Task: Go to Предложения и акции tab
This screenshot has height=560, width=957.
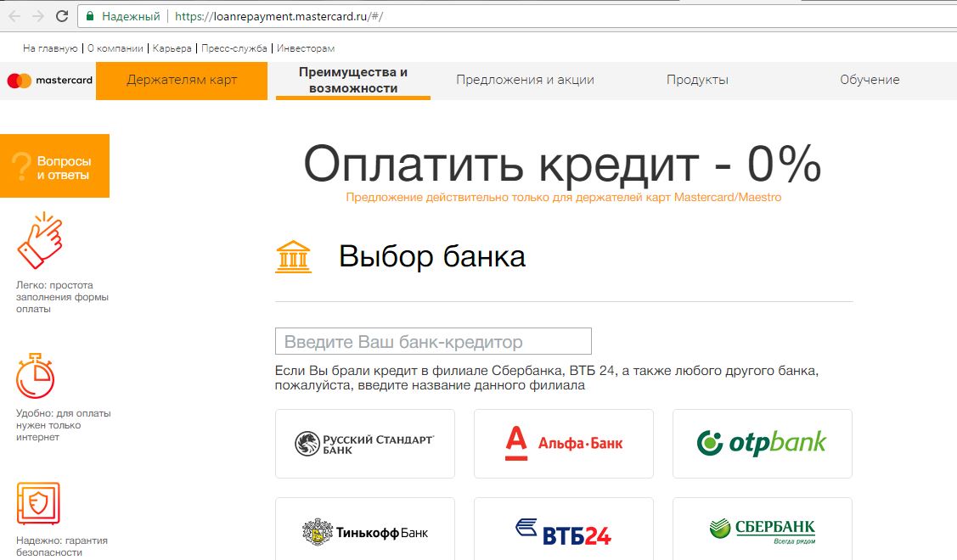Action: [525, 80]
